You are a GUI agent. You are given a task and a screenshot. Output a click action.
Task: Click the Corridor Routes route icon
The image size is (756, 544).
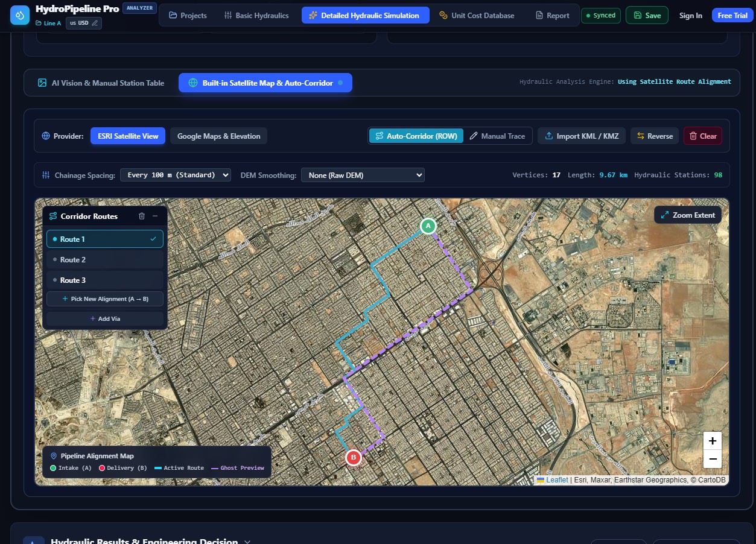(53, 216)
